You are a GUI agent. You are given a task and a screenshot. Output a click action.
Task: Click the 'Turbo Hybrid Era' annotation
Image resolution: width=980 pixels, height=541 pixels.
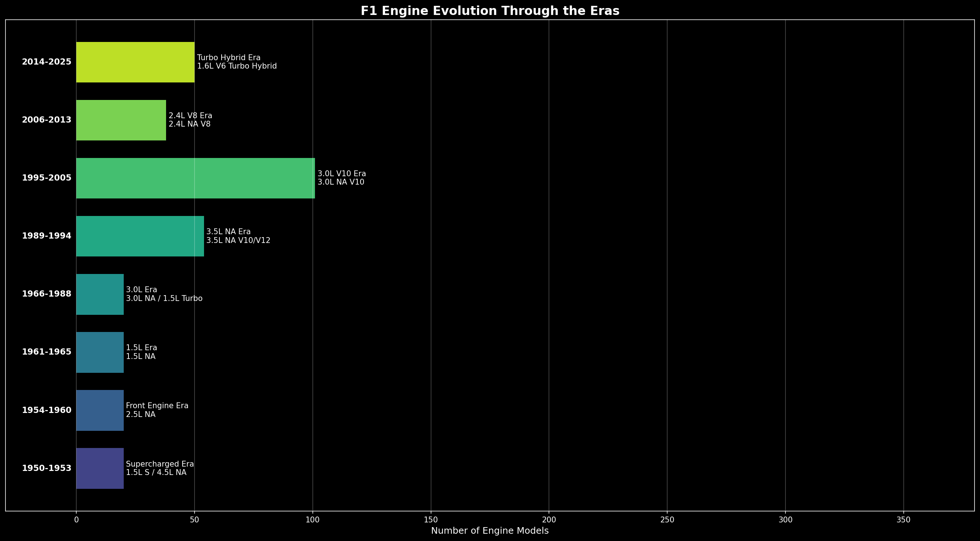point(228,58)
